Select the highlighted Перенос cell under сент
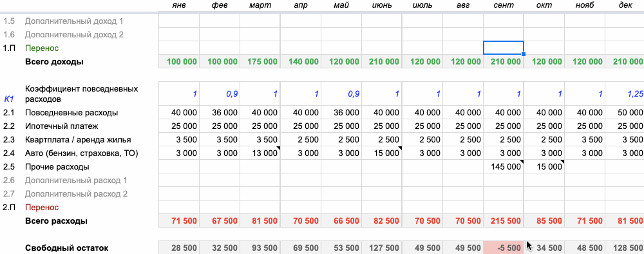Image resolution: width=644 pixels, height=254 pixels. 504,48
